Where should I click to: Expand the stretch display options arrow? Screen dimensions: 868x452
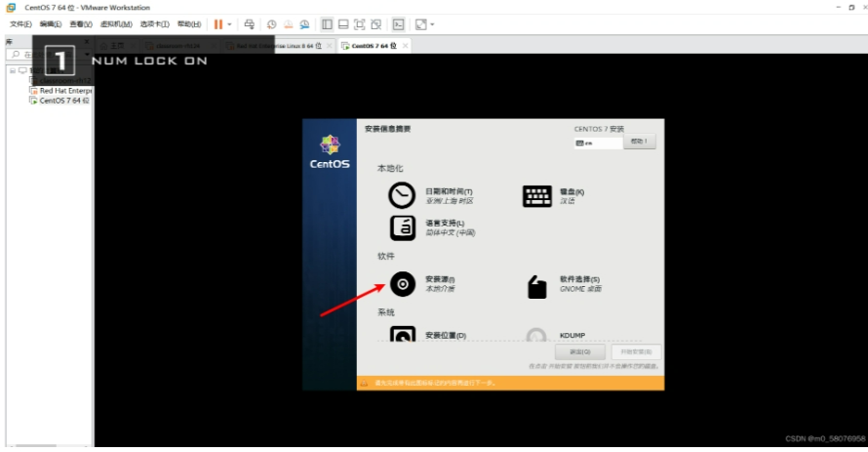point(432,24)
